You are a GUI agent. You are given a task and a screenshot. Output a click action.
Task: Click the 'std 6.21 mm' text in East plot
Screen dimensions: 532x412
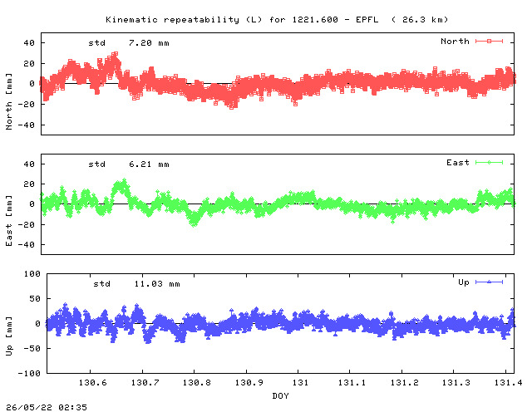(129, 164)
